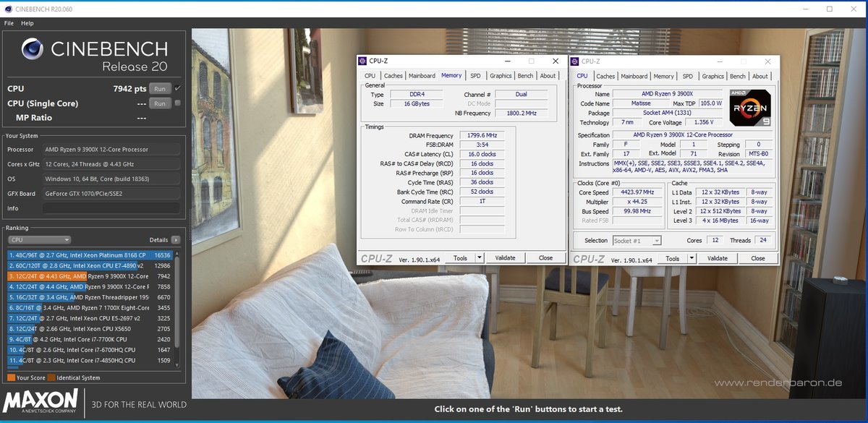
Task: Open Graphics tab in right CPU-Z window
Action: (712, 76)
